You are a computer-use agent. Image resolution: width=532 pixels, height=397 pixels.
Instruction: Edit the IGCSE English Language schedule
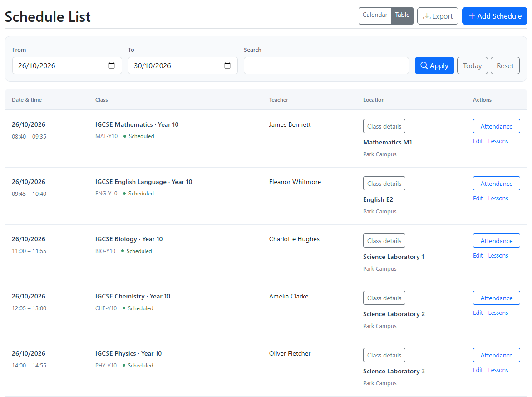(x=478, y=198)
